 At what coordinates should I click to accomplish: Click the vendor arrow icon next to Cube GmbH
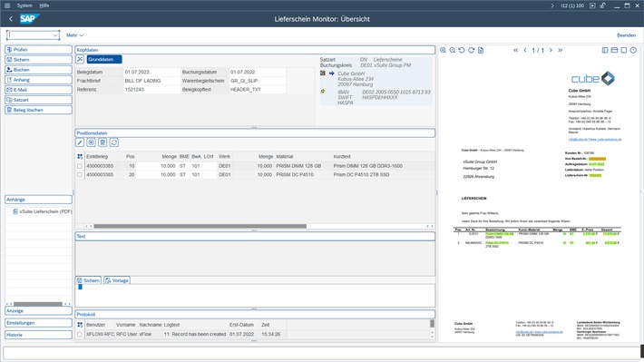click(331, 73)
